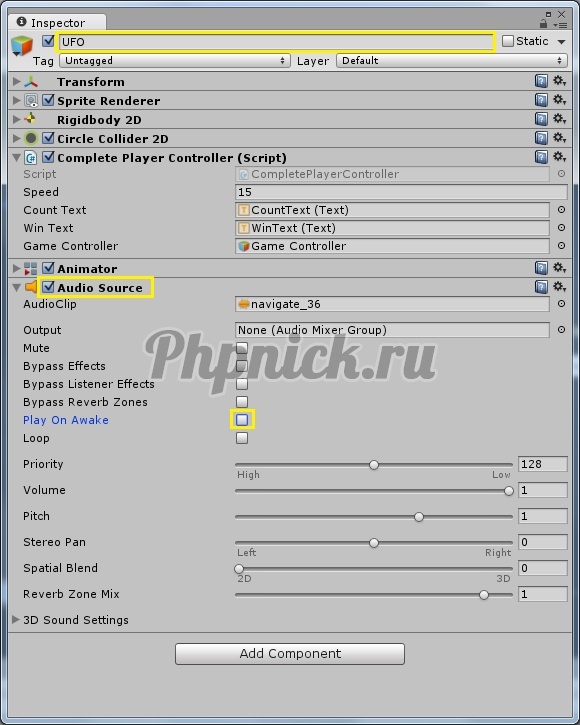
Task: Tick the Mute checkbox
Action: pos(242,348)
